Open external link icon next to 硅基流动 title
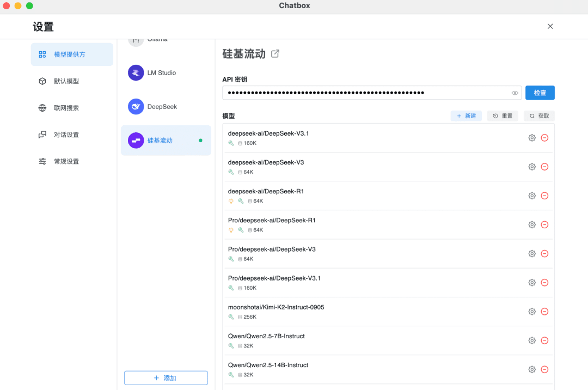 275,53
